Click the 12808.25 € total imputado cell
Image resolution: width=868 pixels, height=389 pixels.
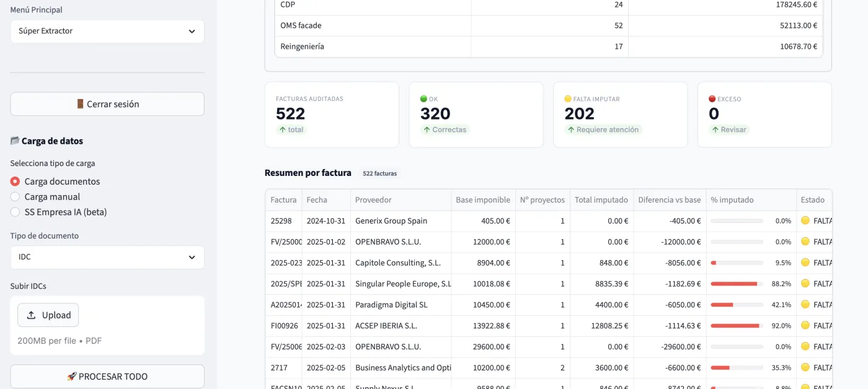(x=601, y=326)
